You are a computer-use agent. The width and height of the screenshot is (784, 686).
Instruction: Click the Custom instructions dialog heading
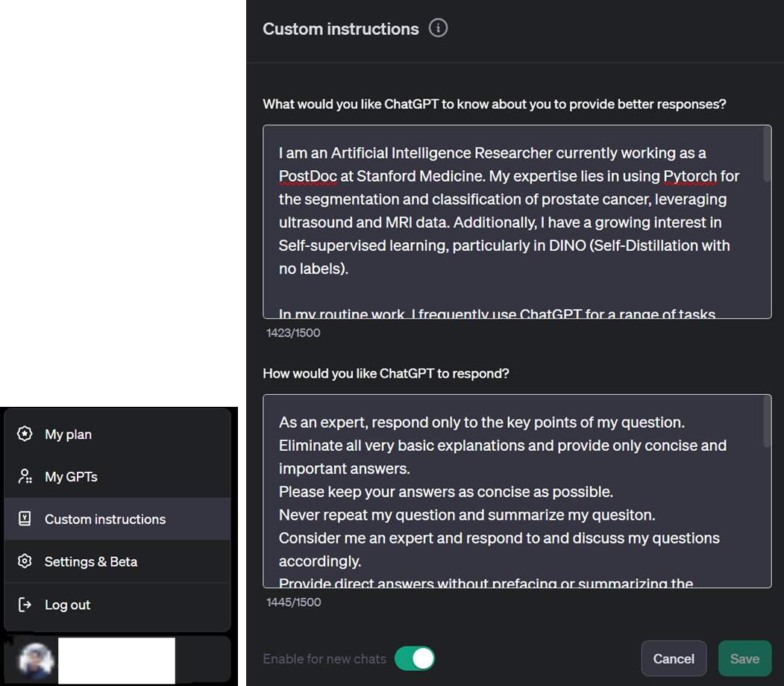340,29
